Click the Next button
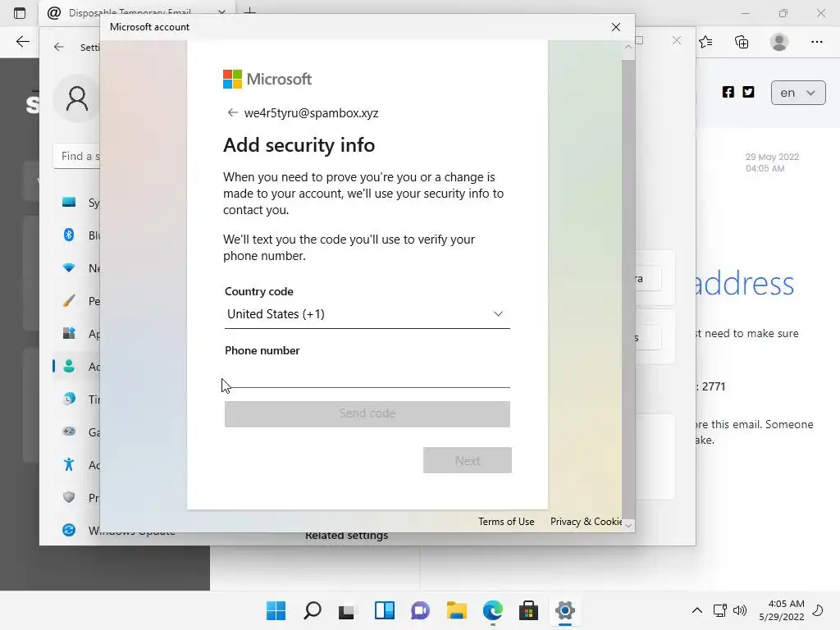 (x=467, y=461)
